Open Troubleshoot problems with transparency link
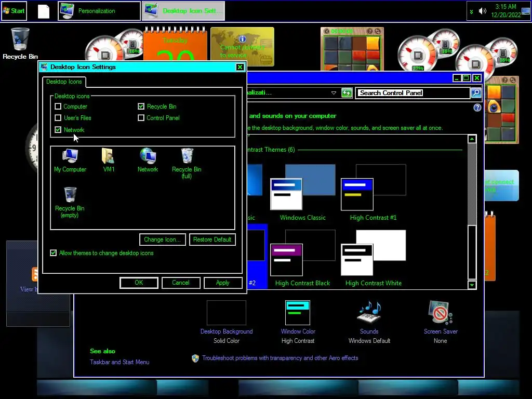The width and height of the screenshot is (532, 399). pyautogui.click(x=280, y=358)
